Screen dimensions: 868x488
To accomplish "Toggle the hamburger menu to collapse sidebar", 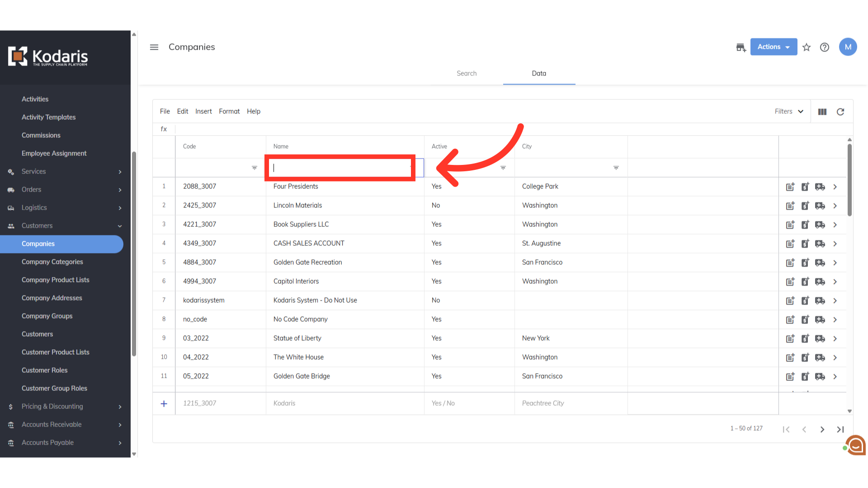I will tap(154, 47).
